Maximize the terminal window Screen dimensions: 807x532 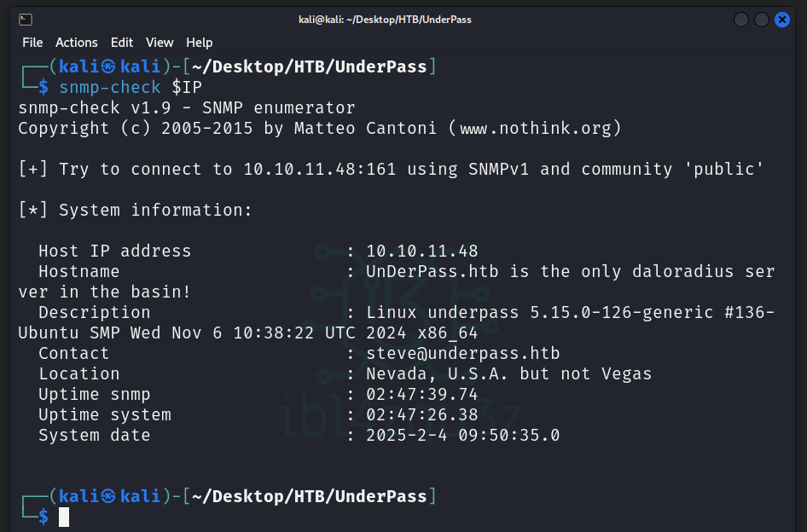tap(762, 20)
